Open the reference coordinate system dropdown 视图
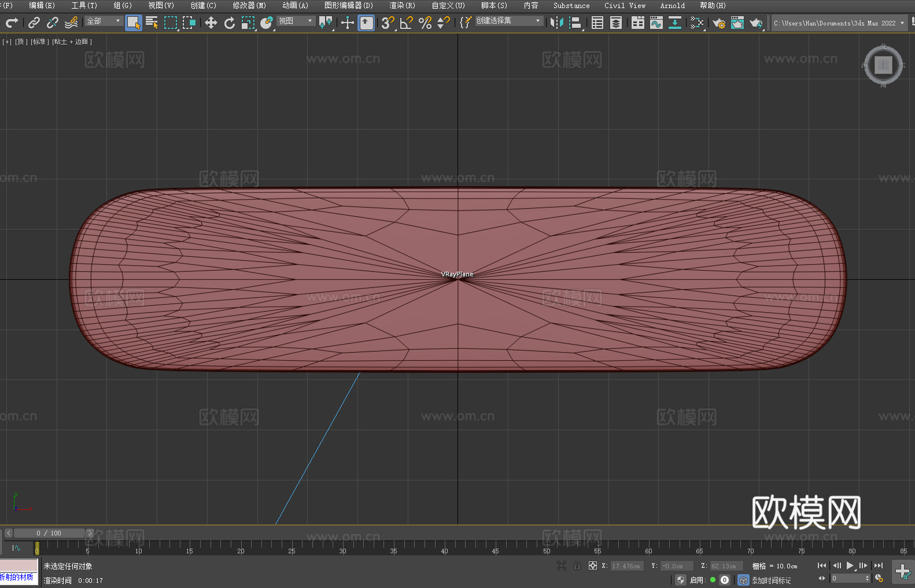This screenshot has height=588, width=915. click(x=296, y=21)
